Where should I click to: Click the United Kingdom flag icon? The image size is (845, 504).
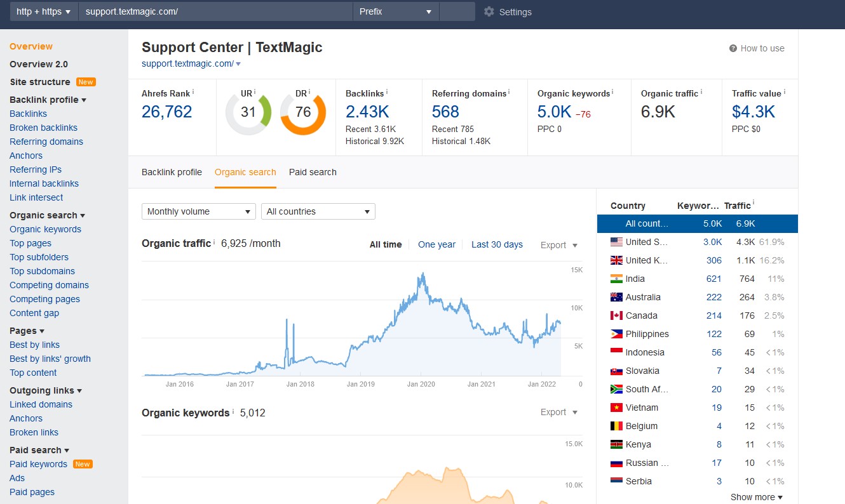616,260
